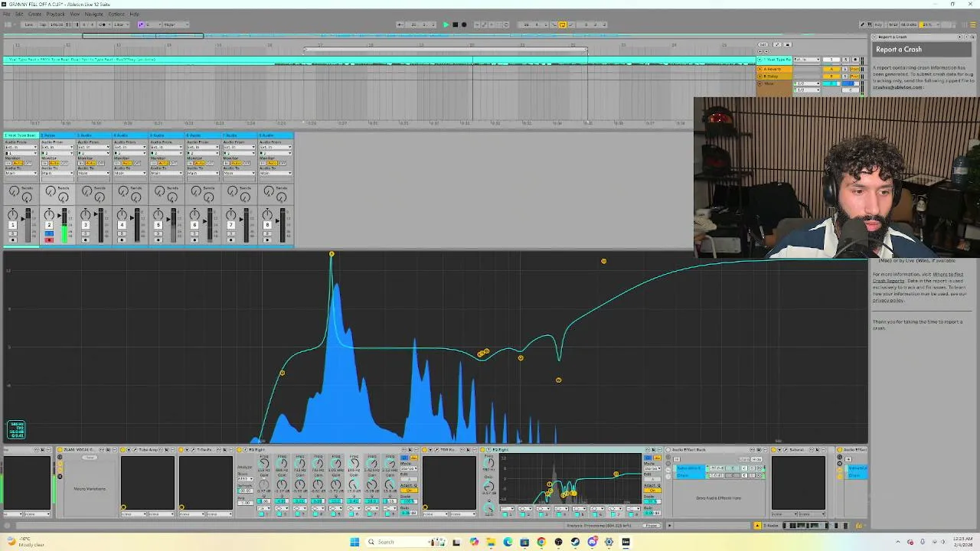980x551 pixels.
Task: Open the File menu
Action: pyautogui.click(x=7, y=14)
